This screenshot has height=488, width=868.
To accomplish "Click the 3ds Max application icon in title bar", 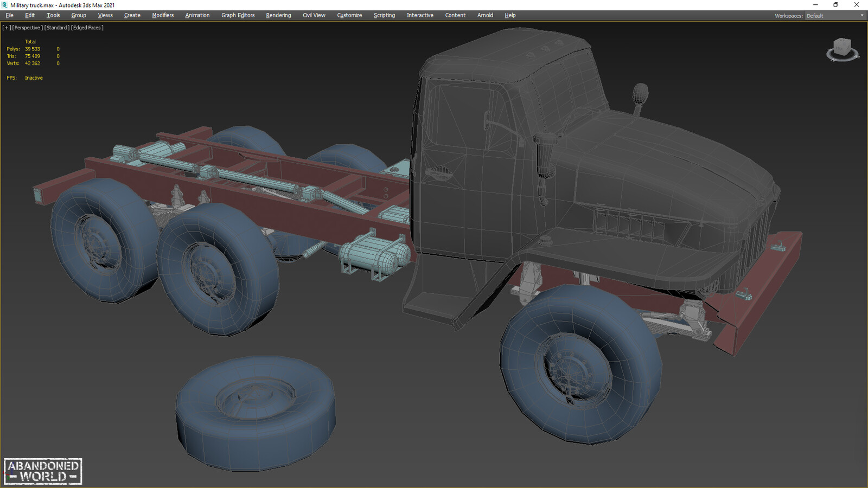I will click(5, 5).
